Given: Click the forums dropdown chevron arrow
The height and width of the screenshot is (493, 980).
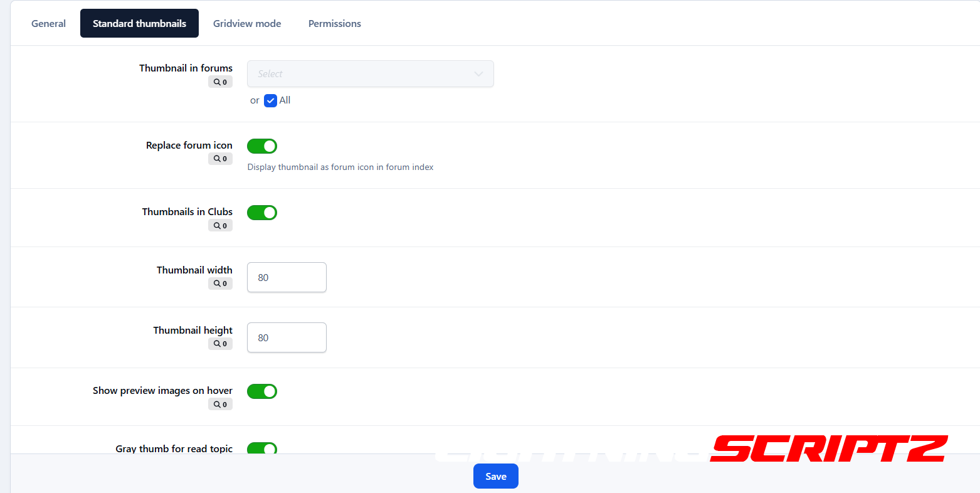Looking at the screenshot, I should pyautogui.click(x=478, y=74).
